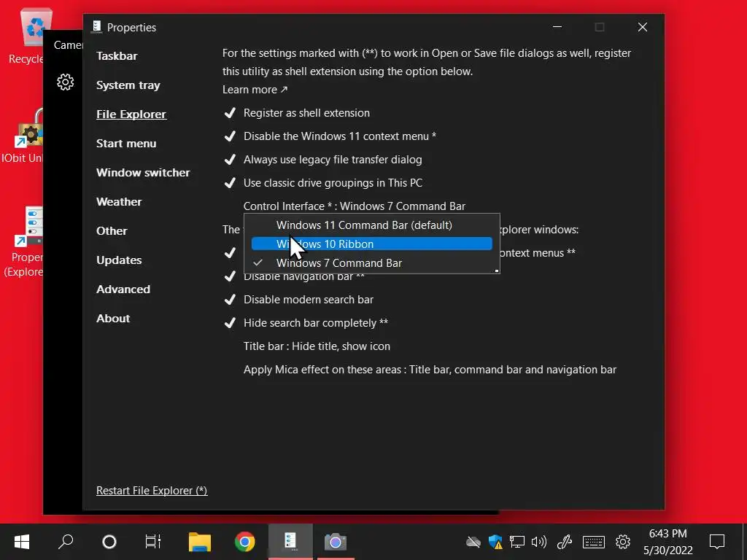Toggle Disable modern search bar
The height and width of the screenshot is (560, 747).
(298, 300)
